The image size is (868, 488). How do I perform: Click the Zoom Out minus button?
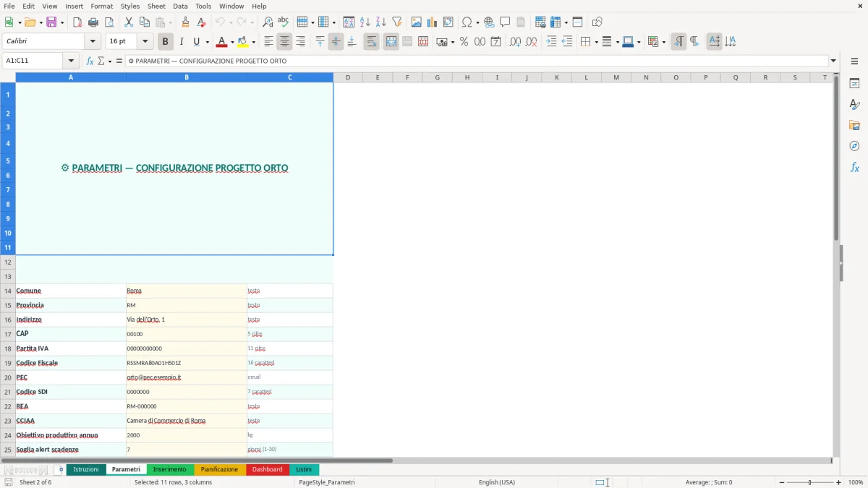click(x=780, y=482)
